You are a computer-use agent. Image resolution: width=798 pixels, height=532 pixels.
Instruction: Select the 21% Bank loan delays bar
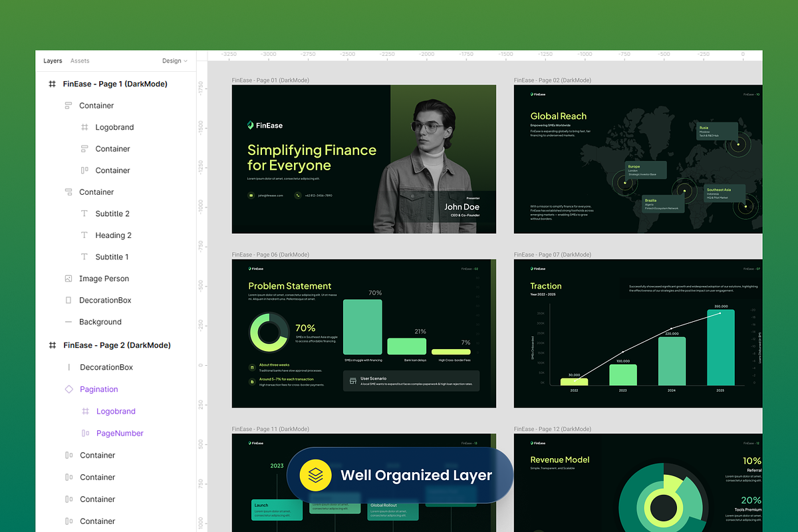(406, 346)
